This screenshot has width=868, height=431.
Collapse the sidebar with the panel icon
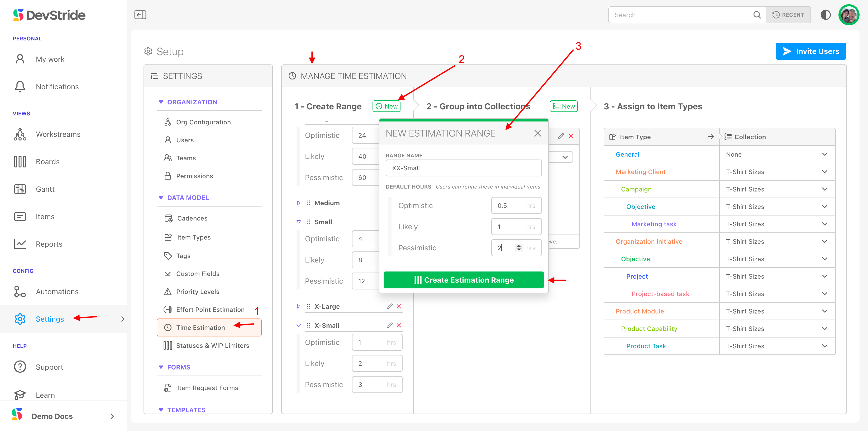click(x=140, y=15)
